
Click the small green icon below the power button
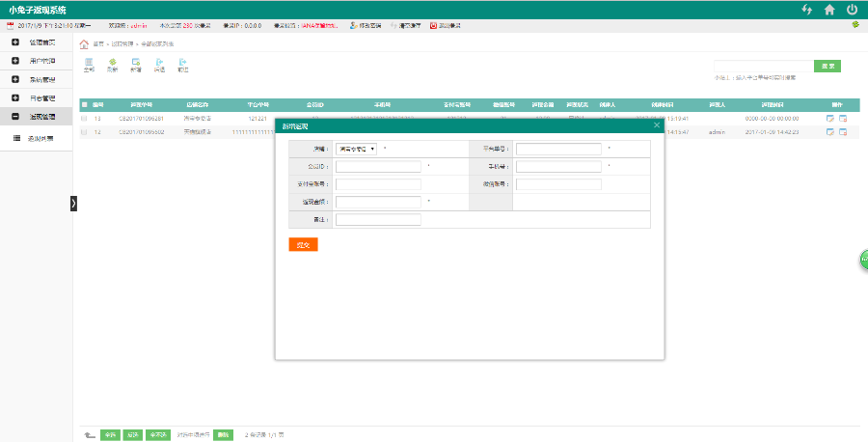[855, 24]
